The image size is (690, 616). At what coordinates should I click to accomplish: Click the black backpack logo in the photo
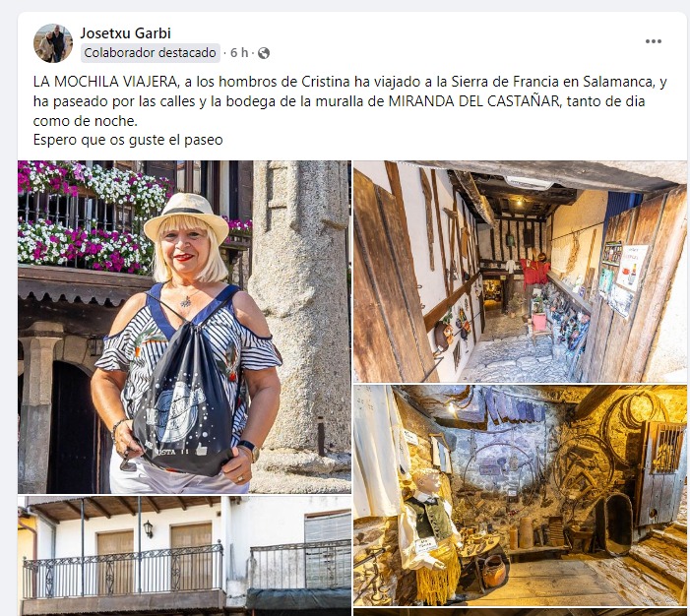pos(175,410)
